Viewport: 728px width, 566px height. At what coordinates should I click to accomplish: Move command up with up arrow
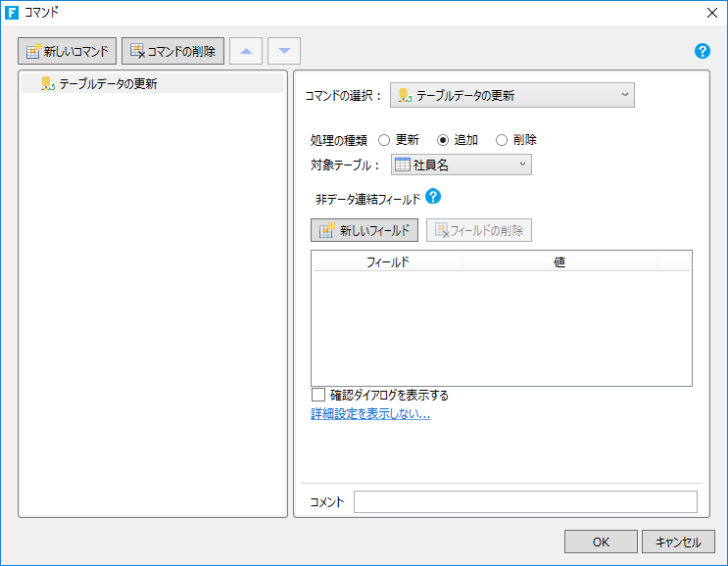246,51
